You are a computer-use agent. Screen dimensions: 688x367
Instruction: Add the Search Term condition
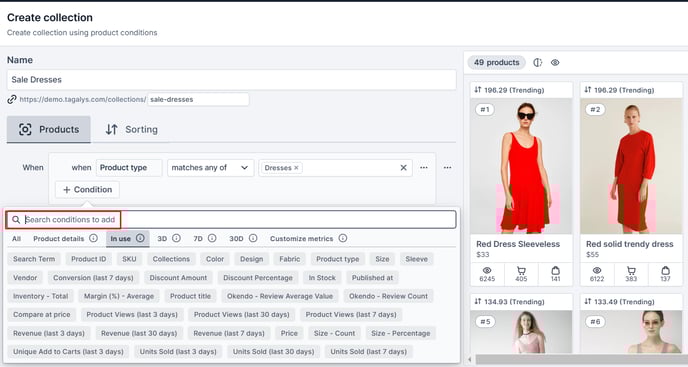tap(34, 259)
